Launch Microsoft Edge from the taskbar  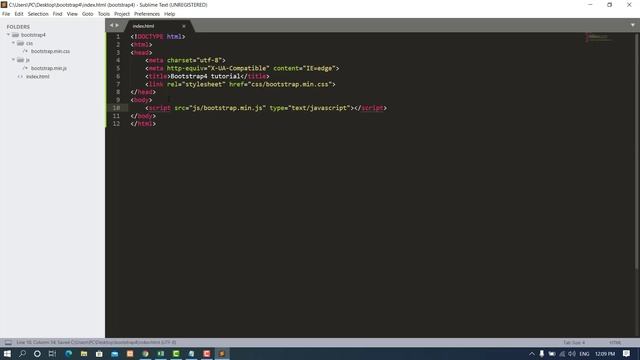click(68, 353)
